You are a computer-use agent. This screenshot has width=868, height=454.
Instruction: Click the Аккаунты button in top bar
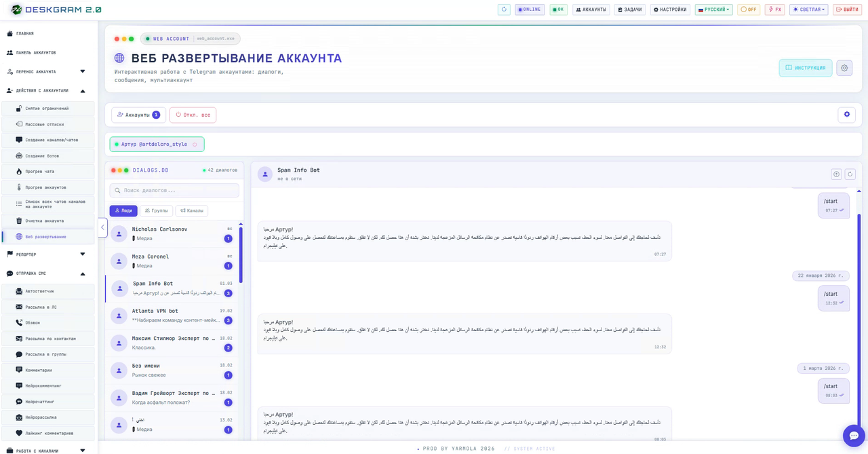point(591,10)
